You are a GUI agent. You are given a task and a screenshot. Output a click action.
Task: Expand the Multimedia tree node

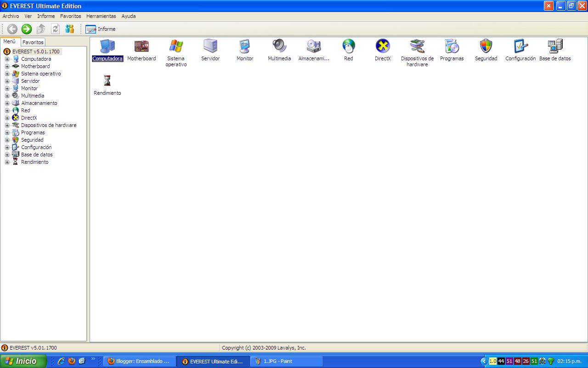(7, 96)
